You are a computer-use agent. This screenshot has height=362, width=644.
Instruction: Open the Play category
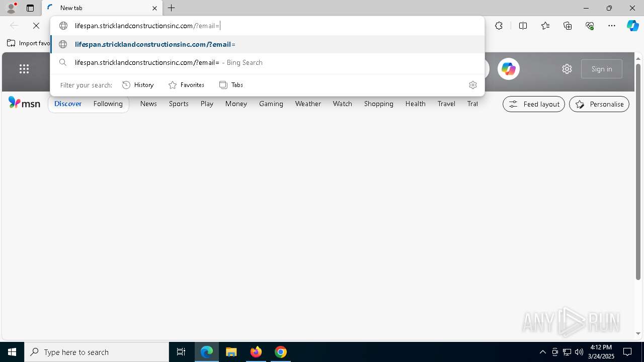207,104
